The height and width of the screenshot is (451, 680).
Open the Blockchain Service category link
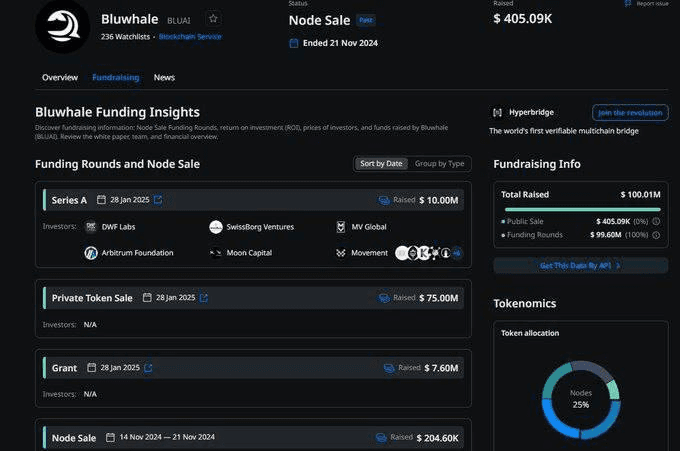click(x=190, y=37)
